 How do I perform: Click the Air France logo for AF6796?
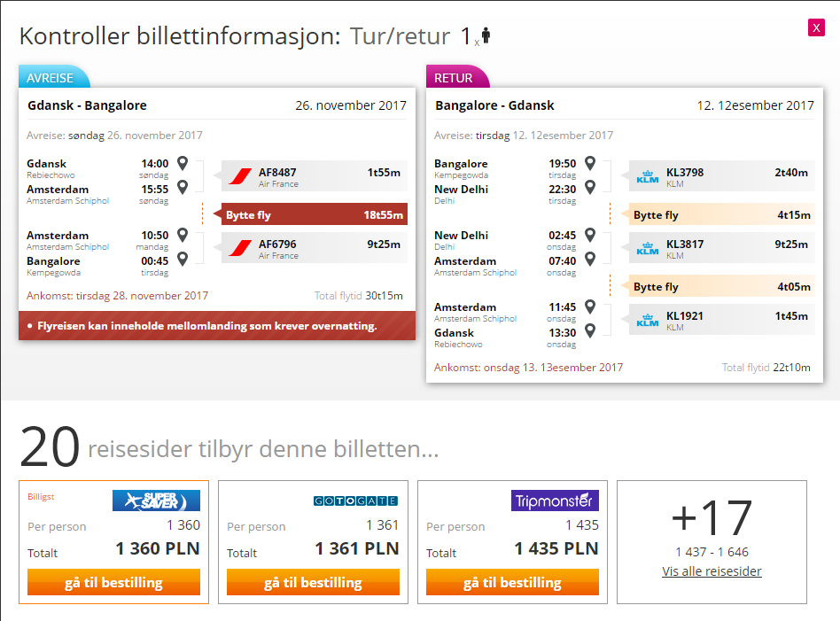240,248
